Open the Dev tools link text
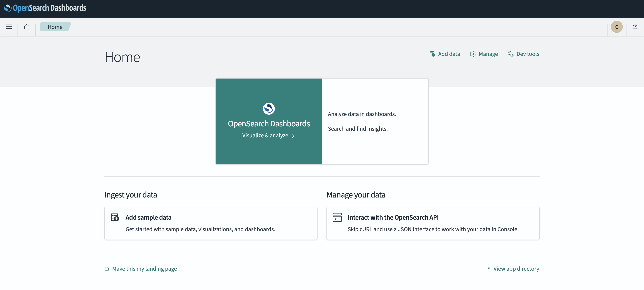 [528, 54]
